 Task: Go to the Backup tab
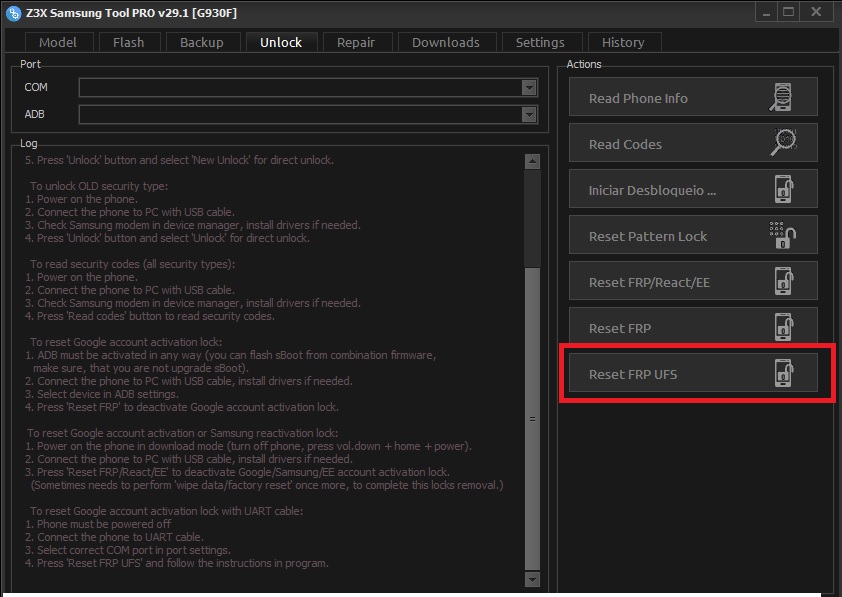(202, 42)
